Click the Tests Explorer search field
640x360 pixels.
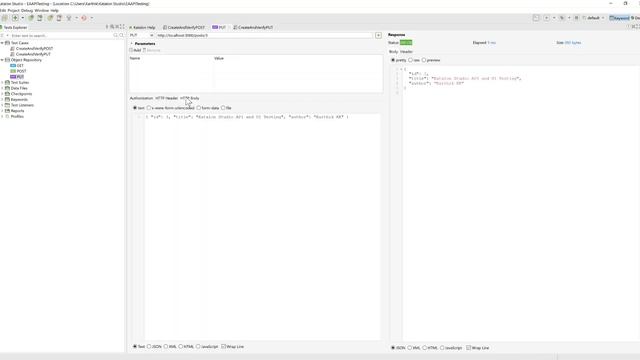61,36
